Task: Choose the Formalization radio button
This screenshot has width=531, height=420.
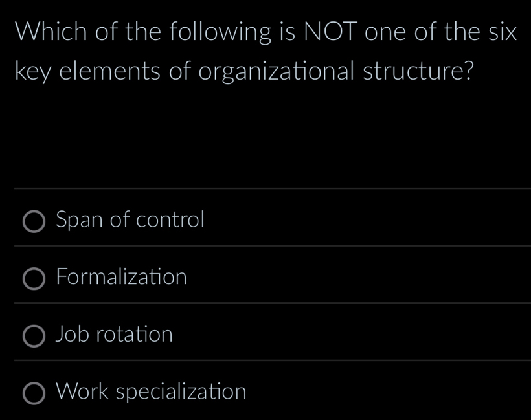Action: click(x=34, y=279)
